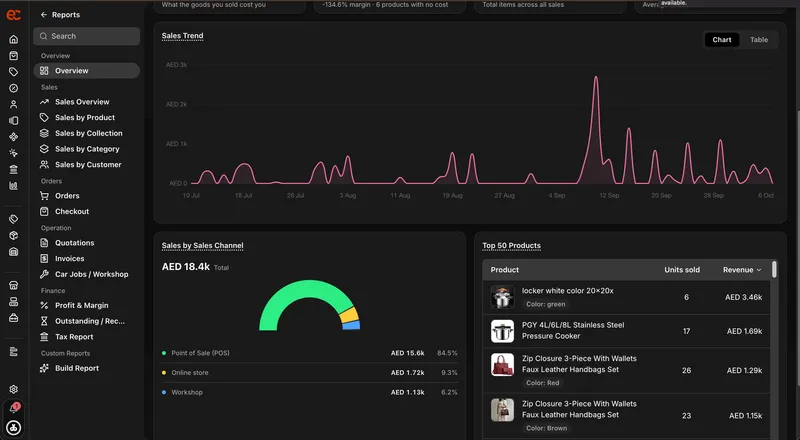Click the Top 50 Products heading link
800x440 pixels.
click(x=511, y=246)
